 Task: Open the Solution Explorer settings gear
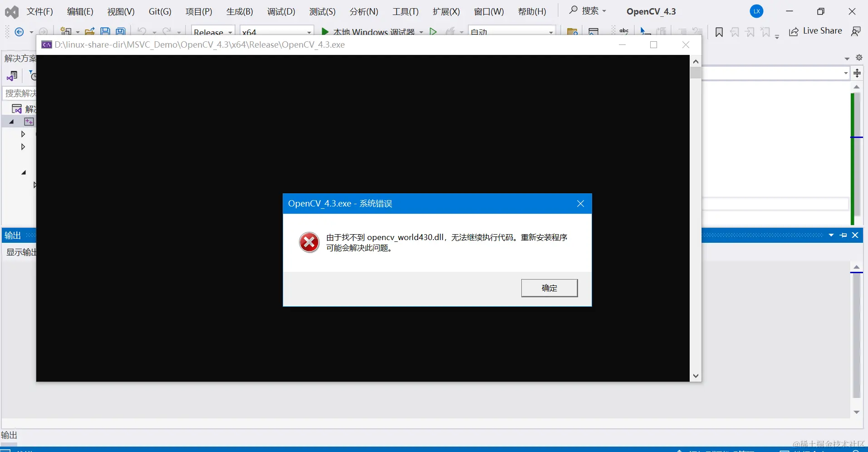(858, 58)
